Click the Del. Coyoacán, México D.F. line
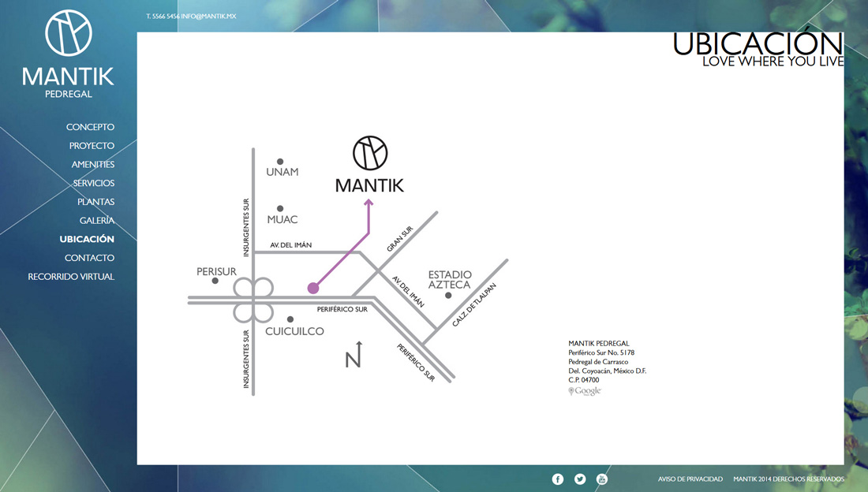Image resolution: width=868 pixels, height=492 pixels. [x=608, y=371]
